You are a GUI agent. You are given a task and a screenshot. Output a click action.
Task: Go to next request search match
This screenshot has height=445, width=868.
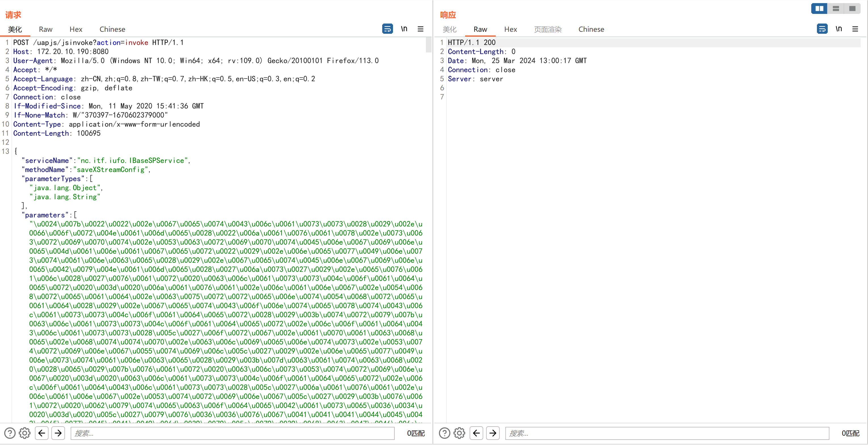pos(58,433)
